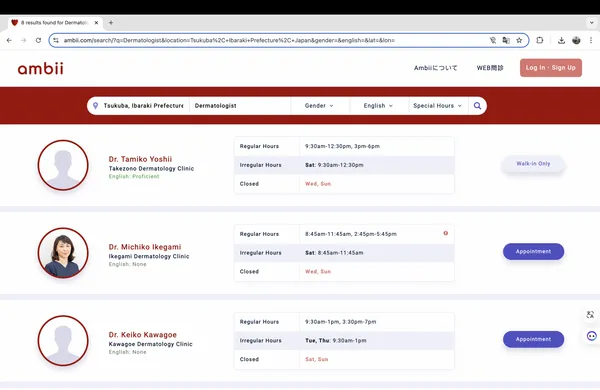Image resolution: width=600 pixels, height=390 pixels.
Task: Open Dr. Michiko Ikegami's profile link
Action: 145,247
